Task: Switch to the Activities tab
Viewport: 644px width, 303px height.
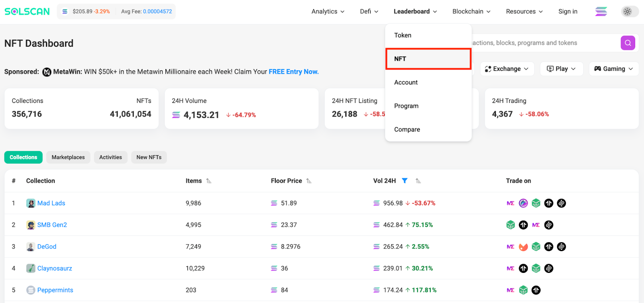Action: tap(110, 157)
